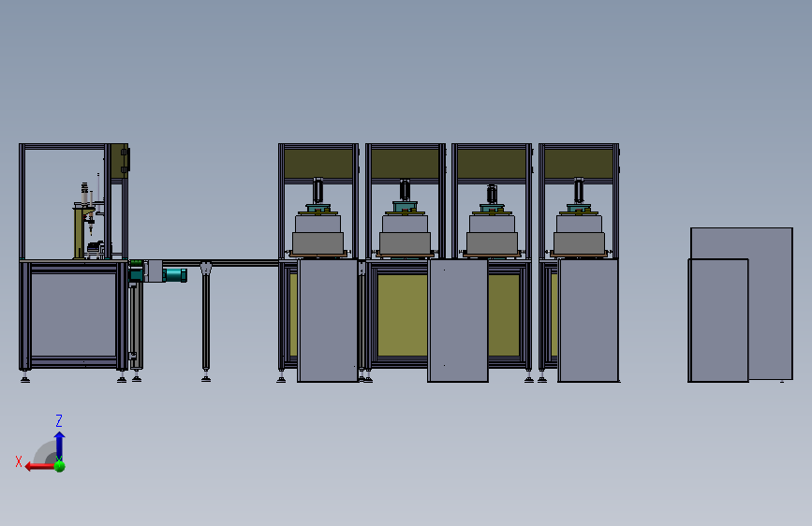Click the green Y axis ball on triad
This screenshot has width=812, height=526.
point(60,466)
